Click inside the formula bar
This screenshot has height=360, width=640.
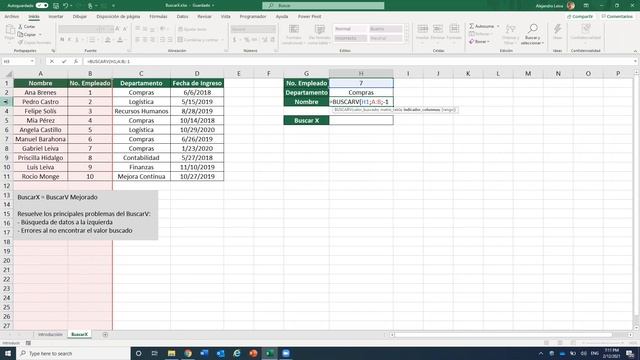358,61
